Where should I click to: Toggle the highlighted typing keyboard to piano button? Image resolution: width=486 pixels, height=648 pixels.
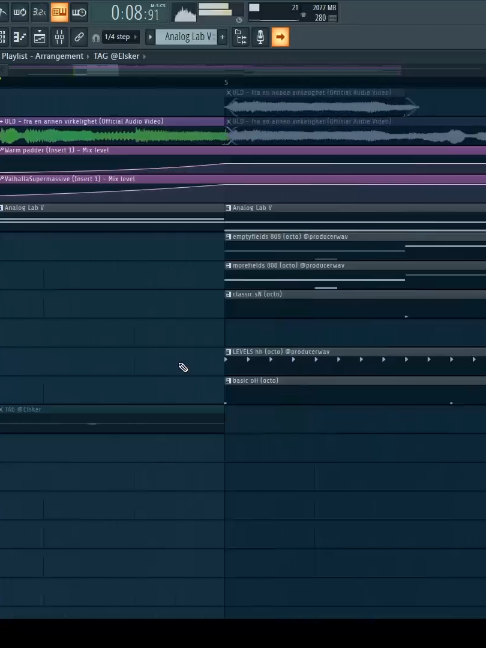click(60, 12)
